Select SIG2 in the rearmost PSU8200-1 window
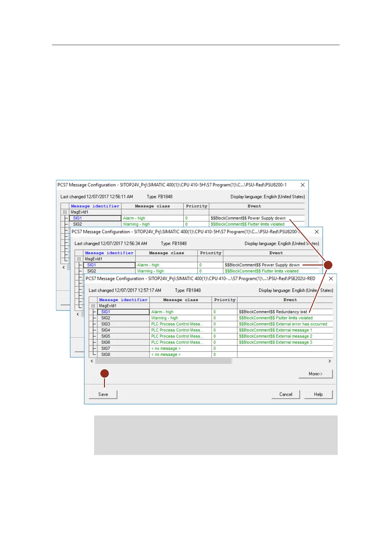The width and height of the screenshot is (392, 554). click(x=95, y=224)
